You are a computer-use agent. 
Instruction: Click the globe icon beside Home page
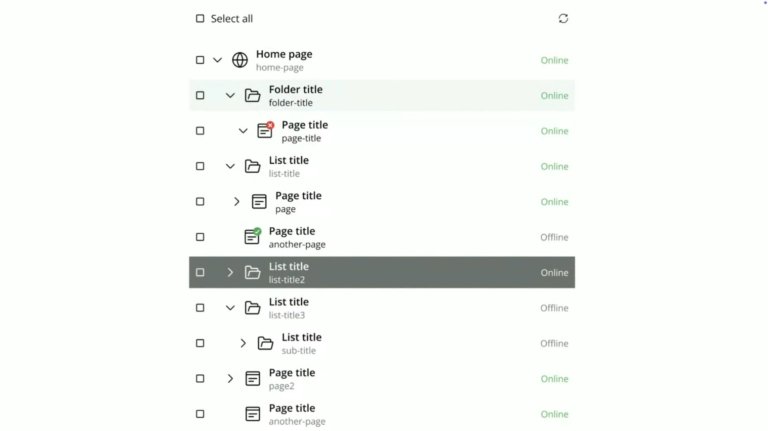click(240, 60)
